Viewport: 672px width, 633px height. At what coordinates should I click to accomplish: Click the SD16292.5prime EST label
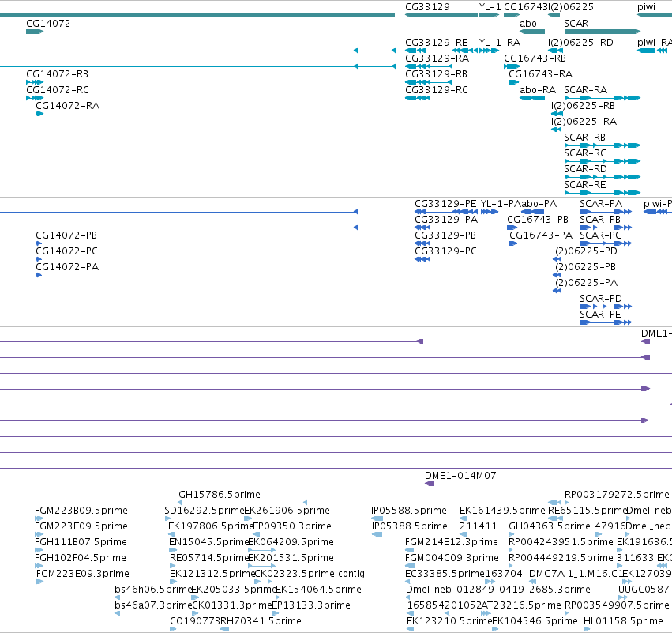[x=204, y=511]
